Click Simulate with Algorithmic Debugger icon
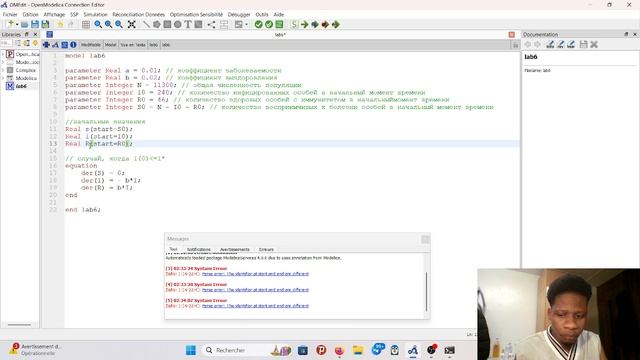640x360 pixels. 325,24
